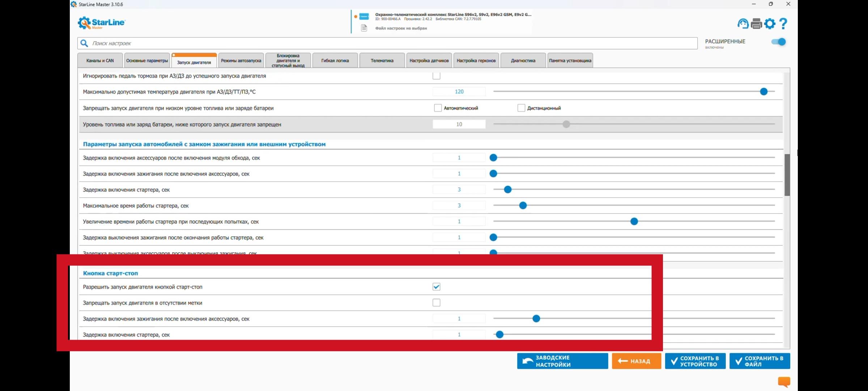Uncheck start-stop button engine start checkbox

click(436, 287)
